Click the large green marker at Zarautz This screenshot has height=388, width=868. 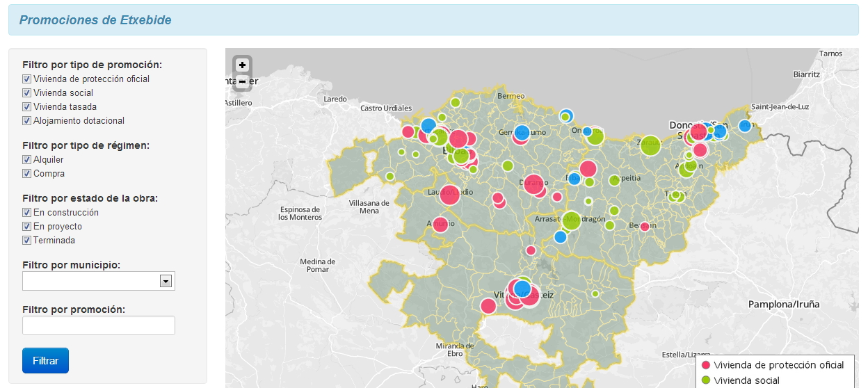[x=650, y=145]
